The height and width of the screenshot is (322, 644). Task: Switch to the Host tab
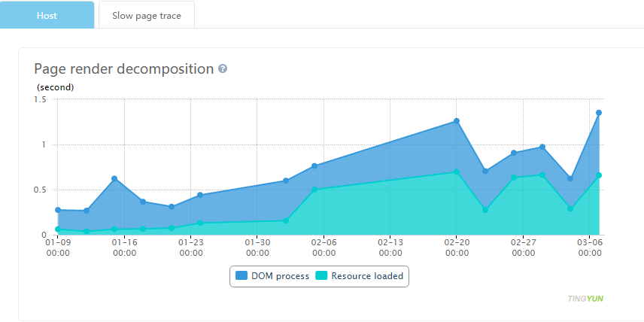(x=47, y=15)
